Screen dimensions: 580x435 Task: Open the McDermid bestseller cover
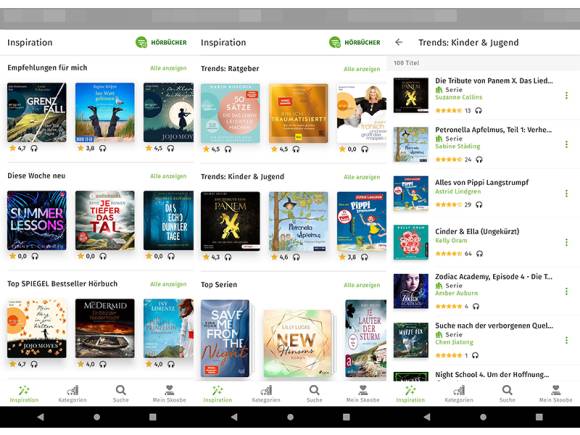(x=105, y=328)
